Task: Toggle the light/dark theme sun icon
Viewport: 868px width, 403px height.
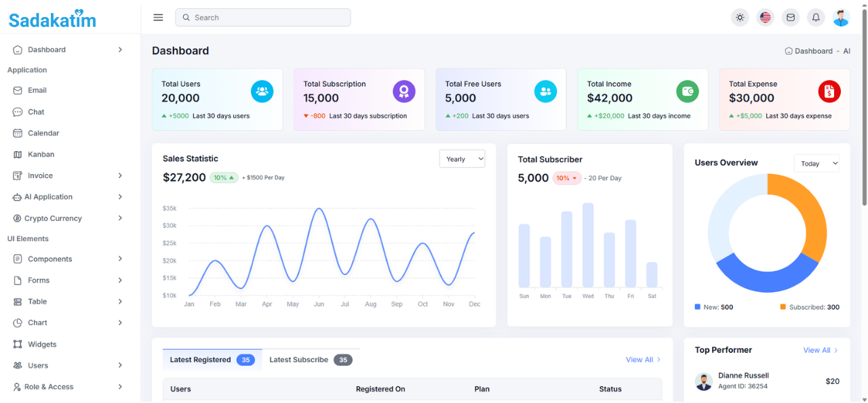Action: 740,18
